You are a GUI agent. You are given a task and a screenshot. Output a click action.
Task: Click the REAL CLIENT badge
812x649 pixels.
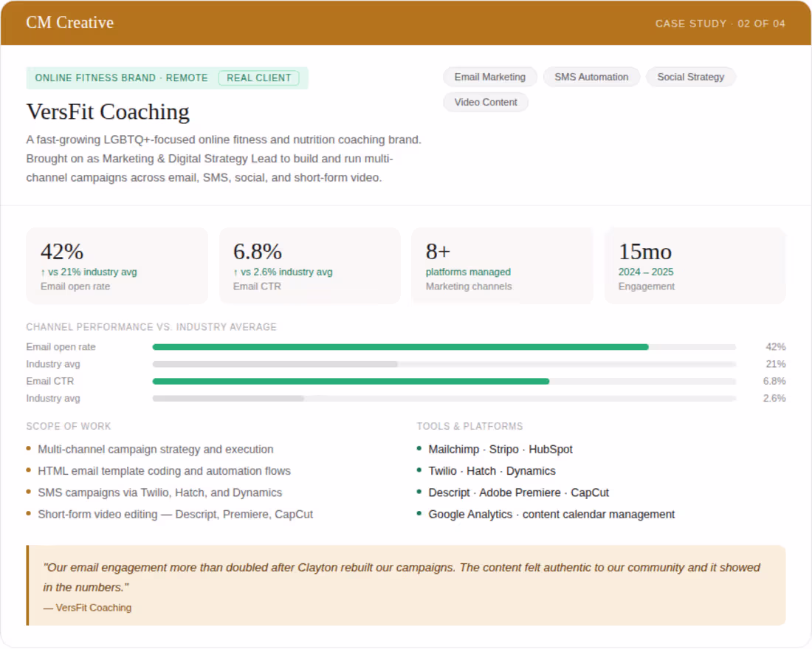click(x=259, y=78)
